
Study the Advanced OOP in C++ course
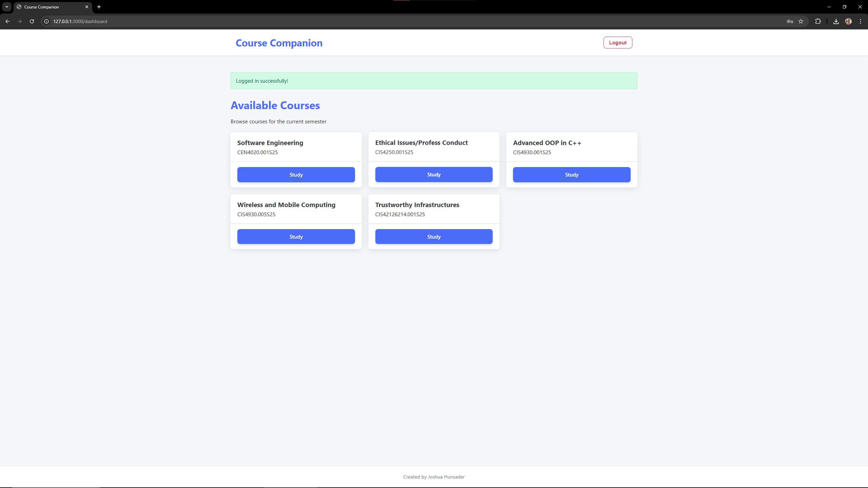[x=571, y=175]
